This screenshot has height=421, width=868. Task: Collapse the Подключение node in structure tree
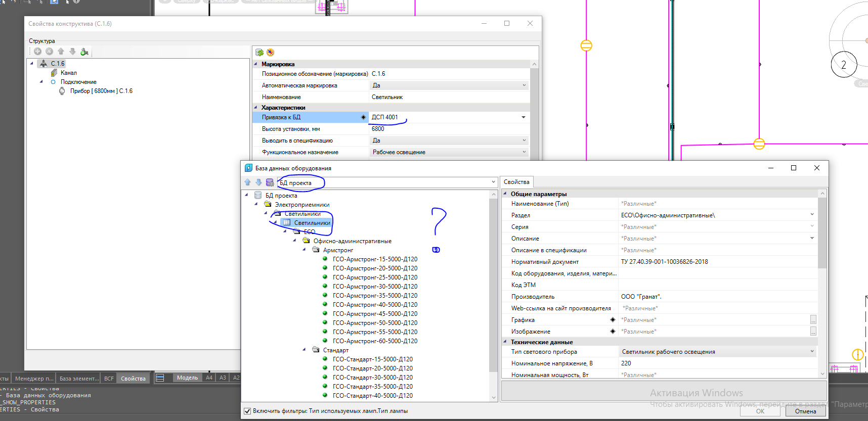[41, 81]
